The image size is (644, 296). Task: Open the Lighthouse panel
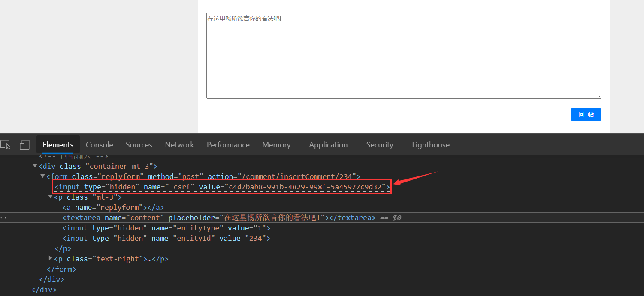(430, 145)
